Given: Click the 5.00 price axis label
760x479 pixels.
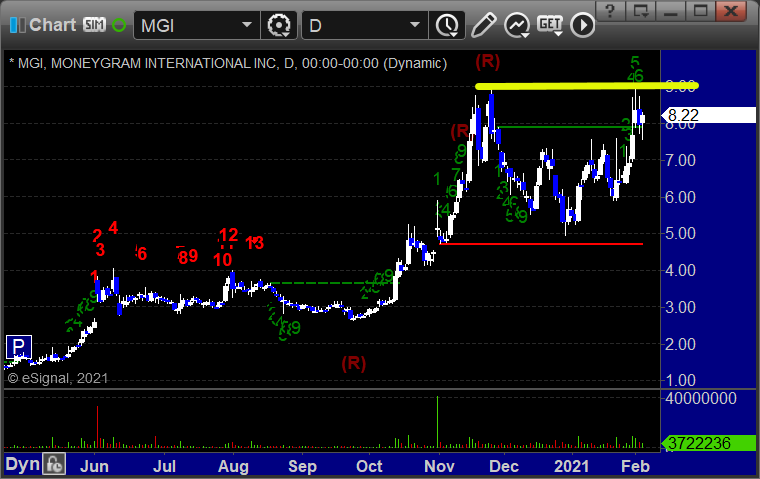Looking at the screenshot, I should pyautogui.click(x=681, y=234).
